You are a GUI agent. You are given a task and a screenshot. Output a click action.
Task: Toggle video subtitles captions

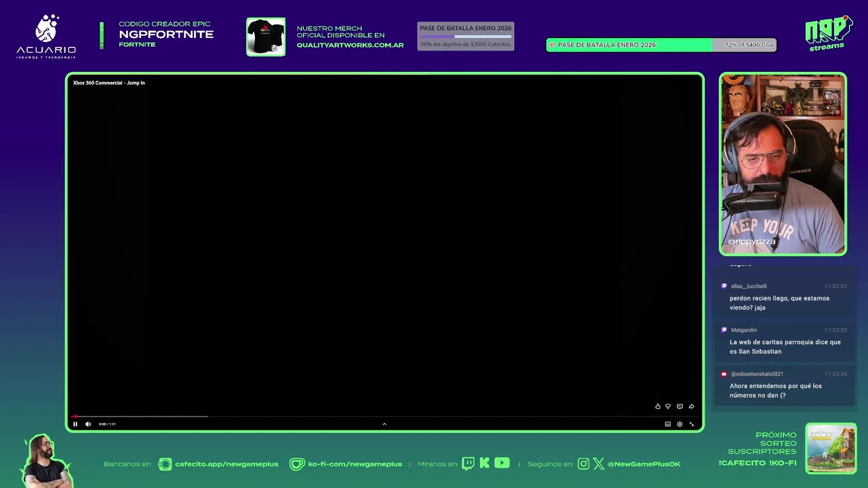click(668, 424)
